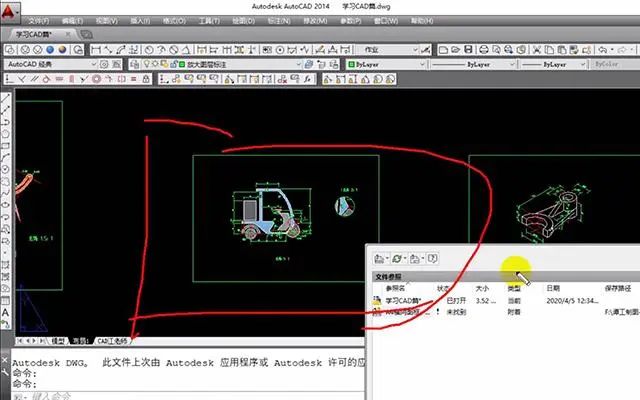
Task: Click the Diameter dimension icon
Action: point(174,50)
